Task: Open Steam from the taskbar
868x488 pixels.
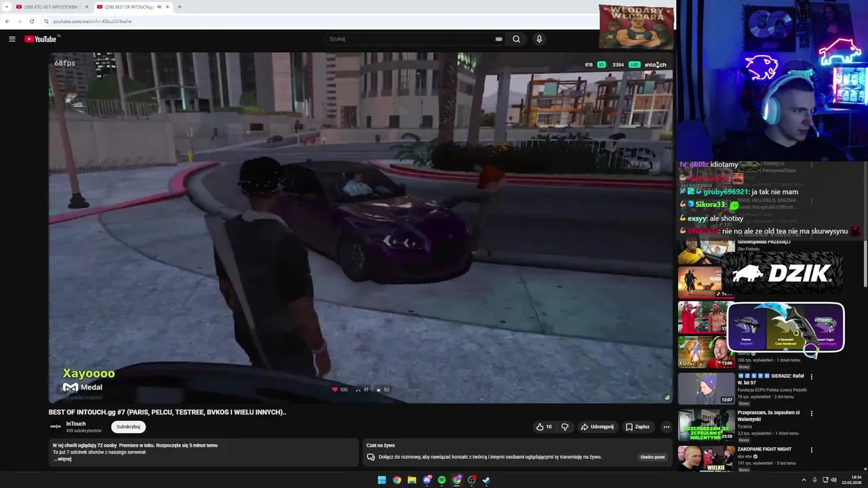Action: [x=486, y=480]
